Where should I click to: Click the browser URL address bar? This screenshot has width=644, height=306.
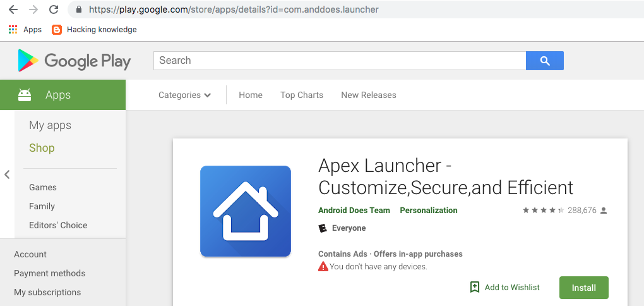point(355,9)
